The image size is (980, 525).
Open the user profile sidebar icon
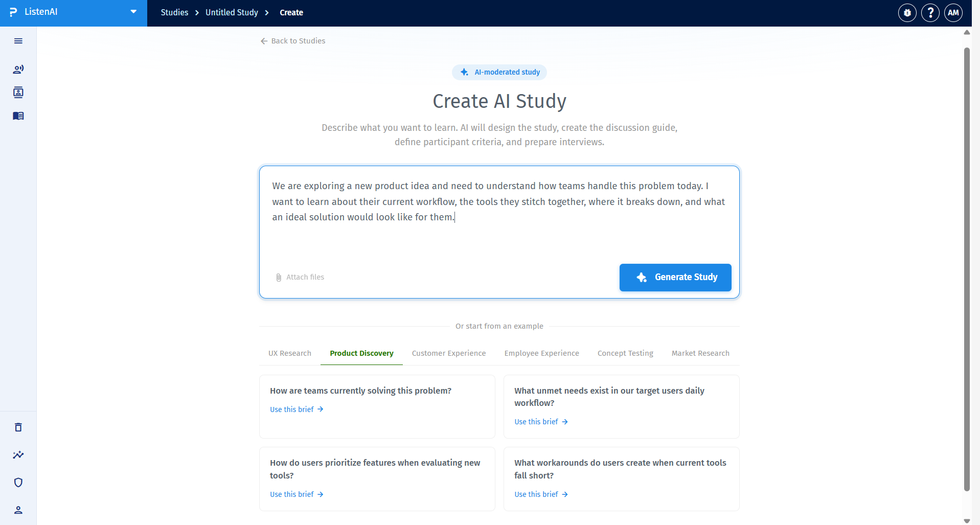[x=18, y=510]
